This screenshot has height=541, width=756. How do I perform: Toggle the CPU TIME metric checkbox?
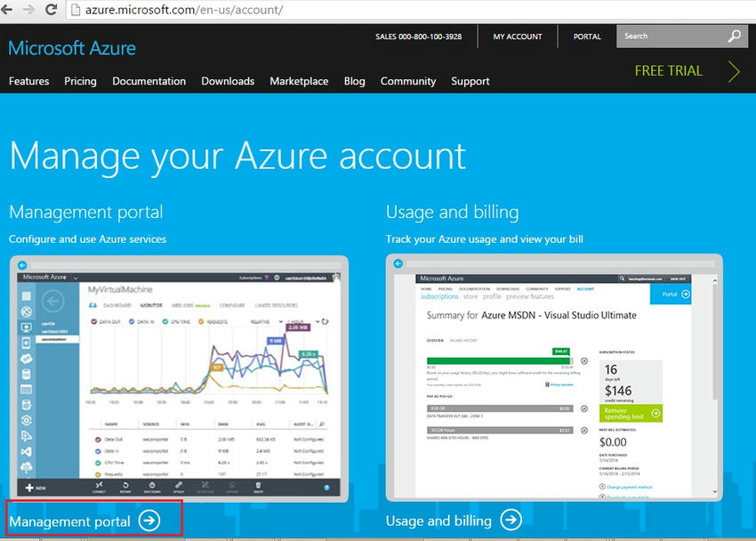[165, 320]
